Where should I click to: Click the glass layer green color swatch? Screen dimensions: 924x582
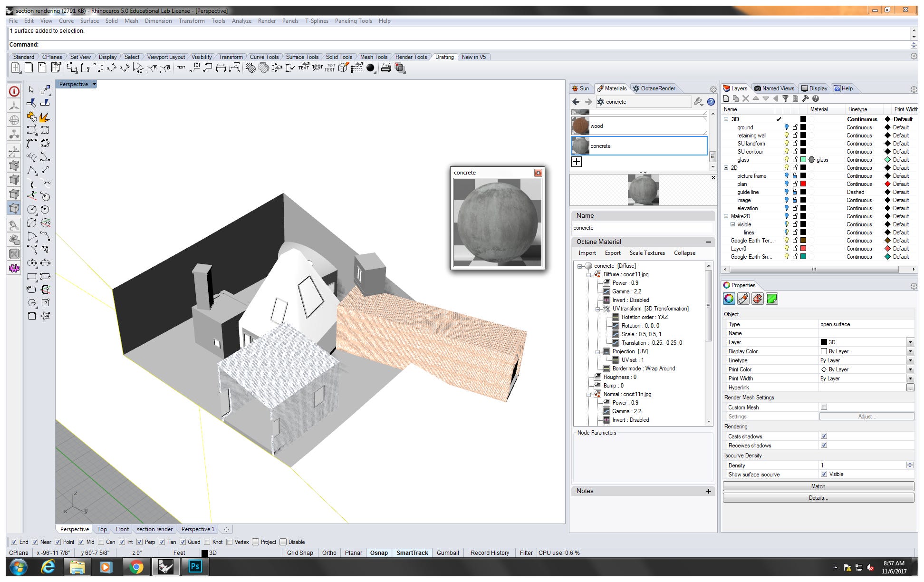[803, 160]
